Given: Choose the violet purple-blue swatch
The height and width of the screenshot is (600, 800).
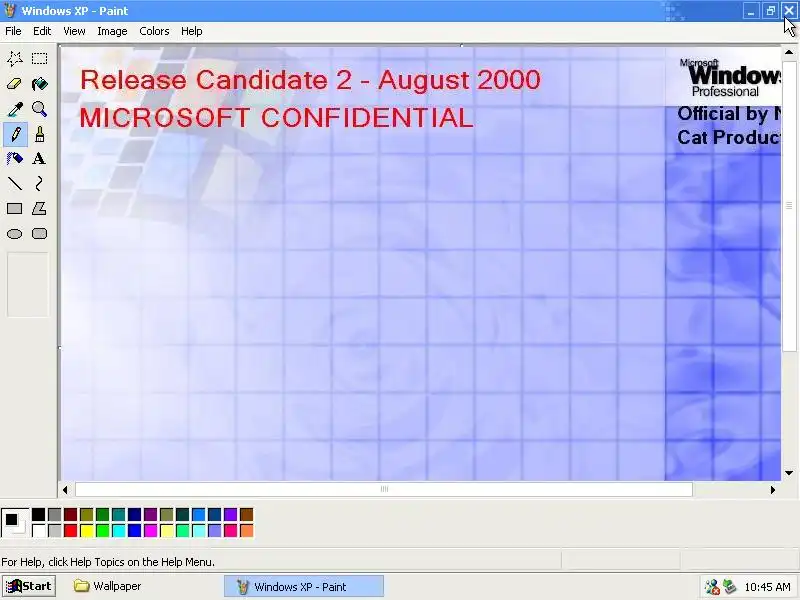Looking at the screenshot, I should pos(231,514).
